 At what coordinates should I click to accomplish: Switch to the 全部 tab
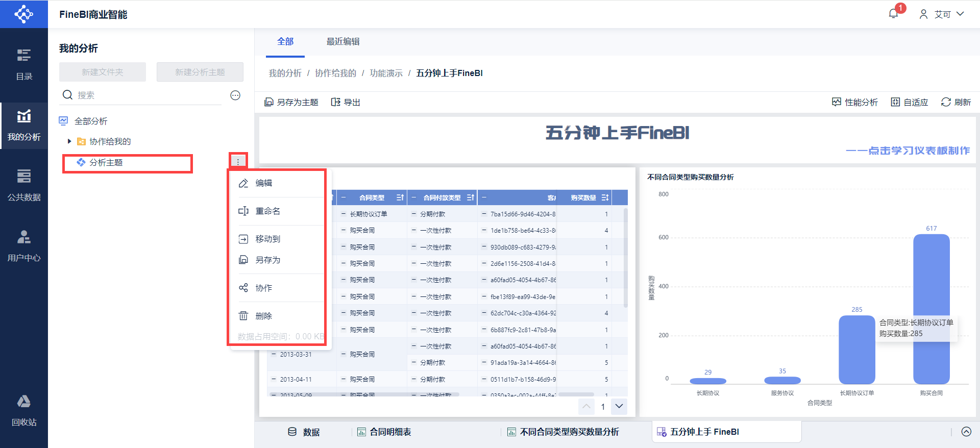[x=285, y=41]
